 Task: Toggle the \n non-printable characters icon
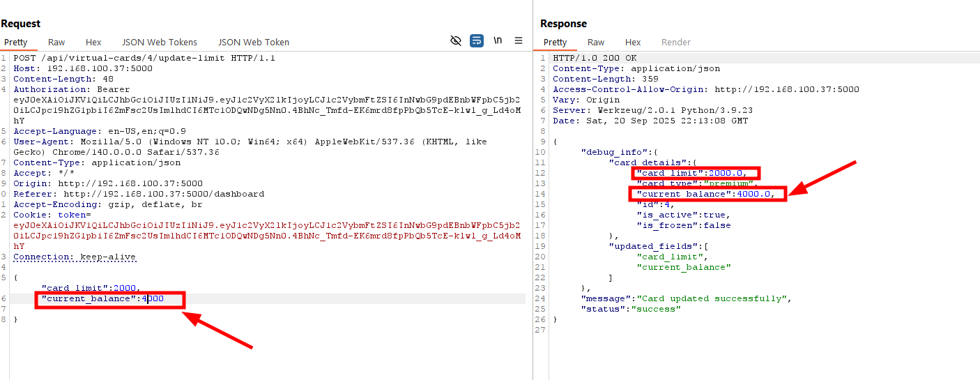tap(498, 41)
